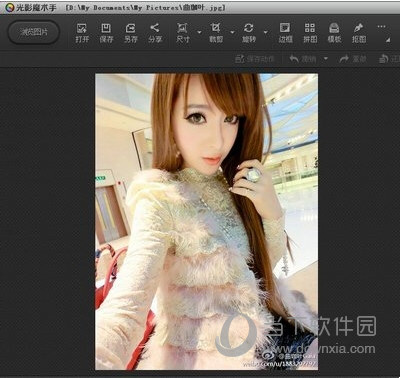Click the 旋转 (Rotate) icon
Image resolution: width=400 pixels, height=378 pixels.
click(x=249, y=33)
